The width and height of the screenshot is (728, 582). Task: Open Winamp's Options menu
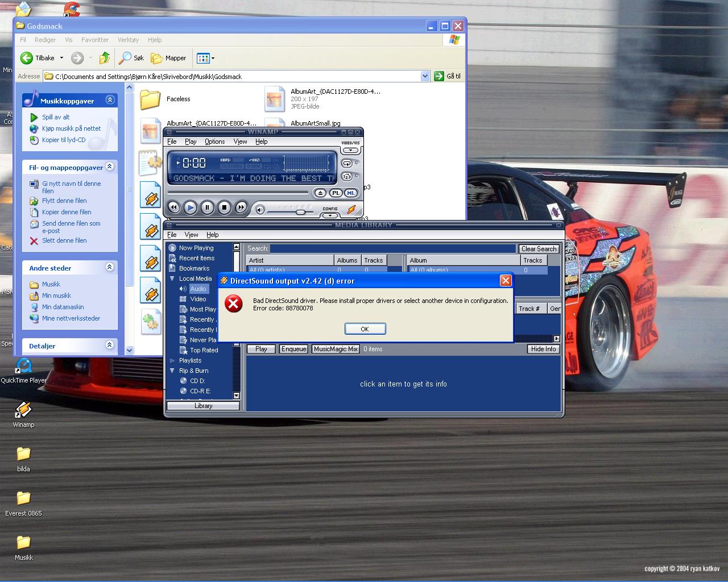click(214, 142)
